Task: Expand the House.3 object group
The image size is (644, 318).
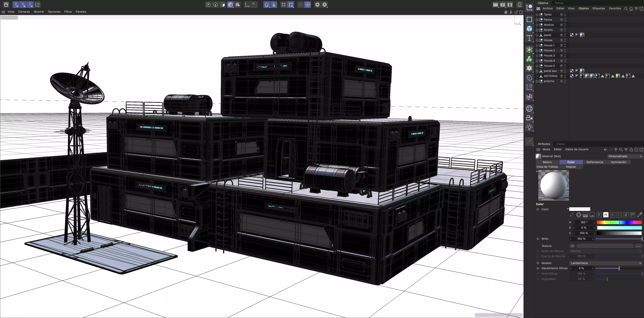Action: pyautogui.click(x=537, y=56)
